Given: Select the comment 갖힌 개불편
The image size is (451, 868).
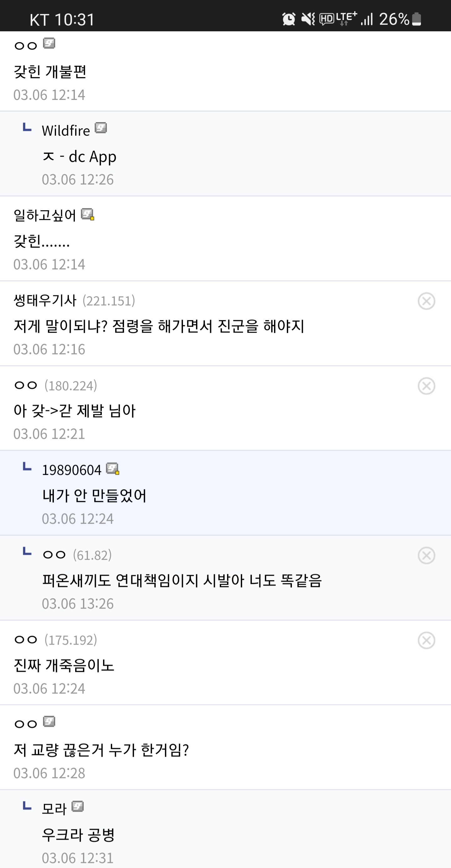Looking at the screenshot, I should (x=50, y=72).
